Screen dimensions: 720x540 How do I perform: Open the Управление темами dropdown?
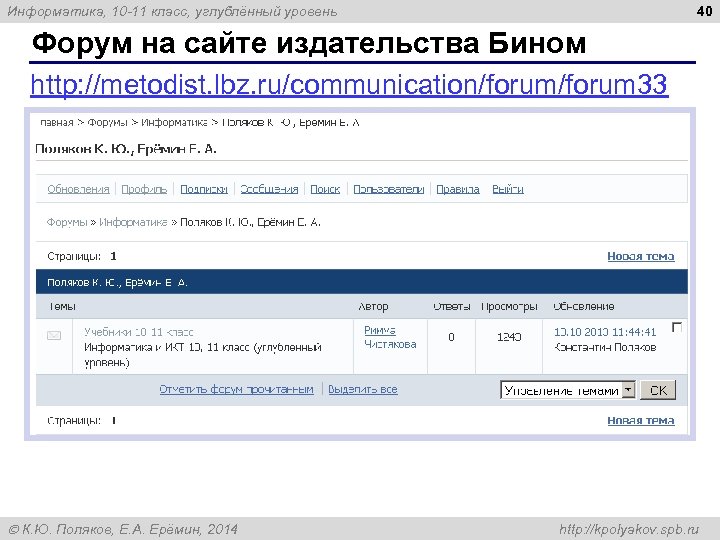click(x=568, y=390)
